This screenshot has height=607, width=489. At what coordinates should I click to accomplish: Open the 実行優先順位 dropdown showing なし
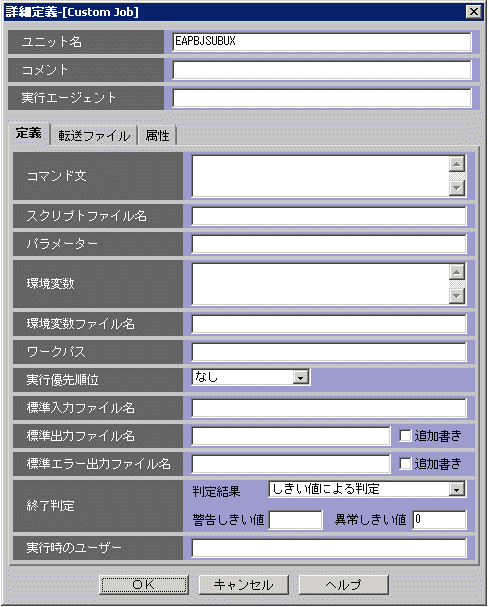click(x=251, y=377)
